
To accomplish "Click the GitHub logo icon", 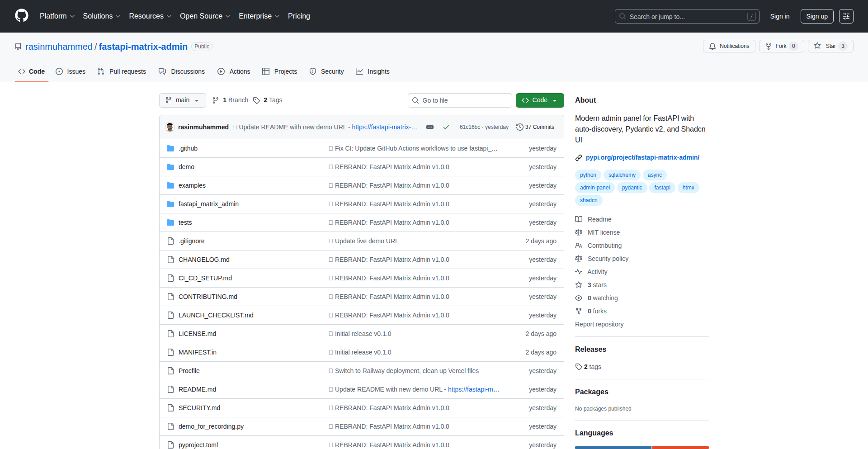I will pyautogui.click(x=21, y=16).
